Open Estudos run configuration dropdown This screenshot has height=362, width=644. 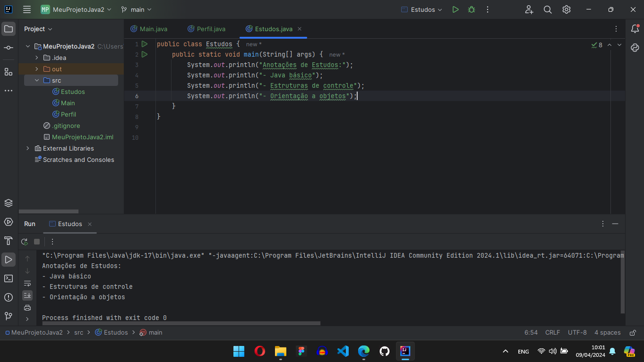click(x=421, y=9)
